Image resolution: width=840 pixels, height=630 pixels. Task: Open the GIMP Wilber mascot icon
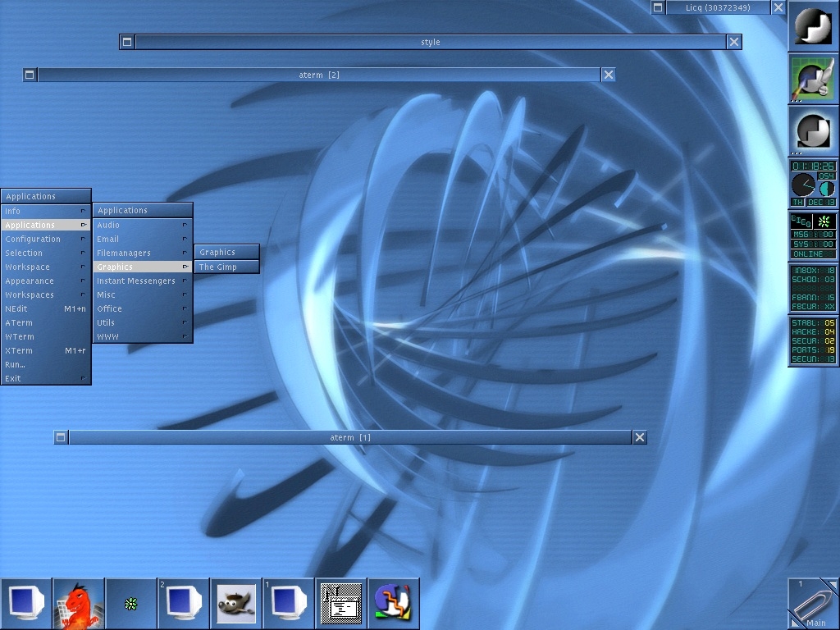(236, 604)
